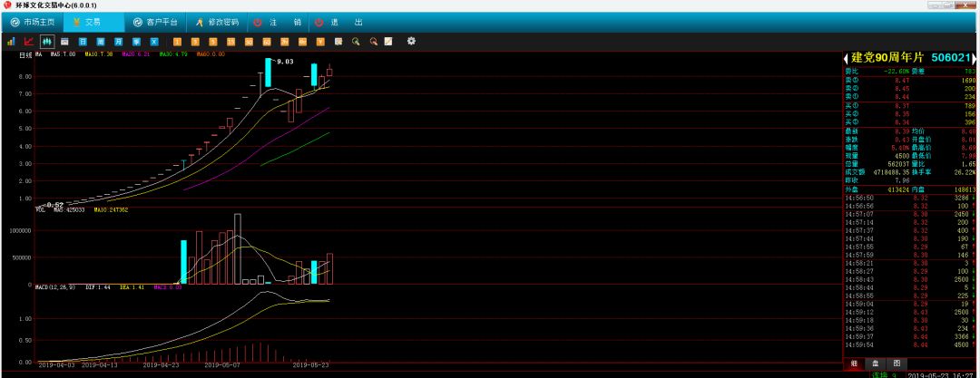Image resolution: width=980 pixels, height=378 pixels.
Task: Click the 日线 period label
Action: [x=25, y=55]
